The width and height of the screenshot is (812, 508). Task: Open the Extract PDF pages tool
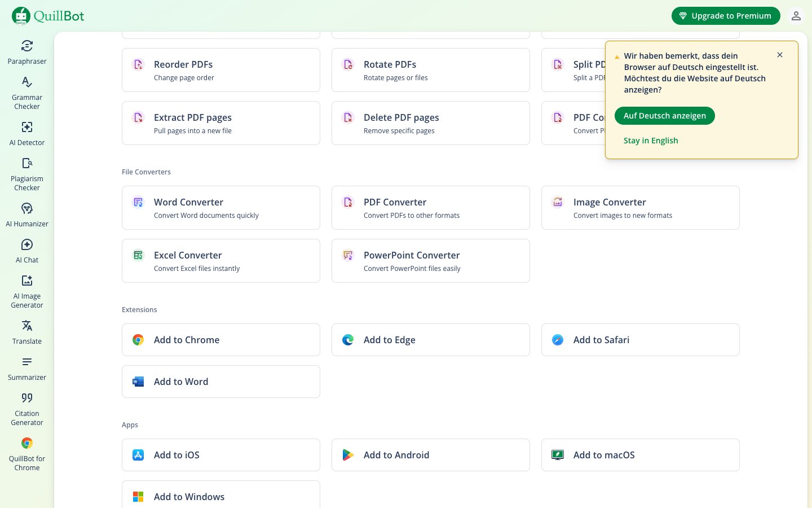click(x=220, y=123)
